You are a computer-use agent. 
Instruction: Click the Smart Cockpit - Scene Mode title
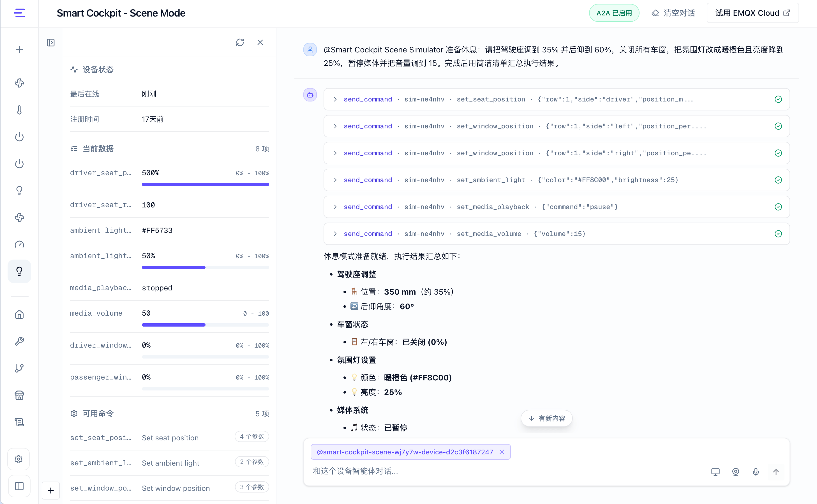click(x=121, y=13)
